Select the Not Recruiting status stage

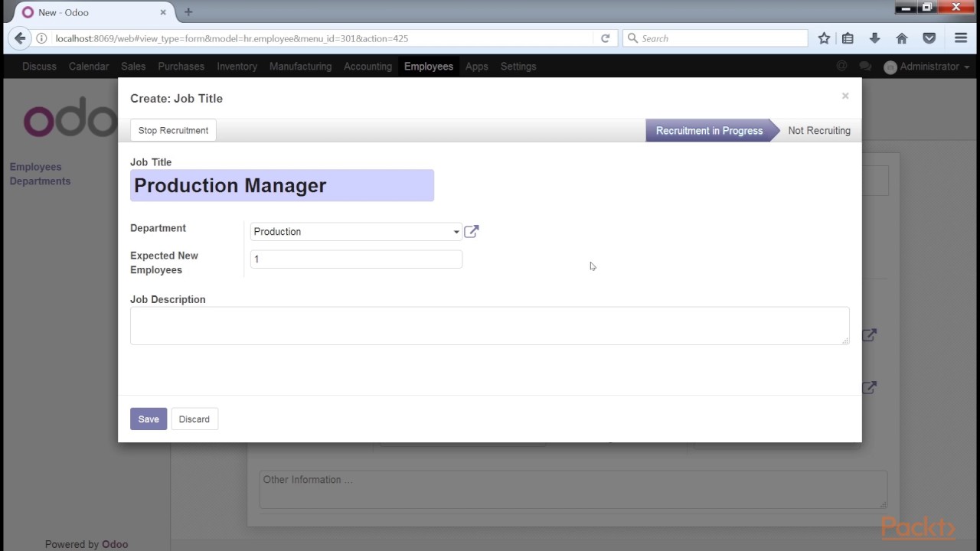(x=819, y=131)
